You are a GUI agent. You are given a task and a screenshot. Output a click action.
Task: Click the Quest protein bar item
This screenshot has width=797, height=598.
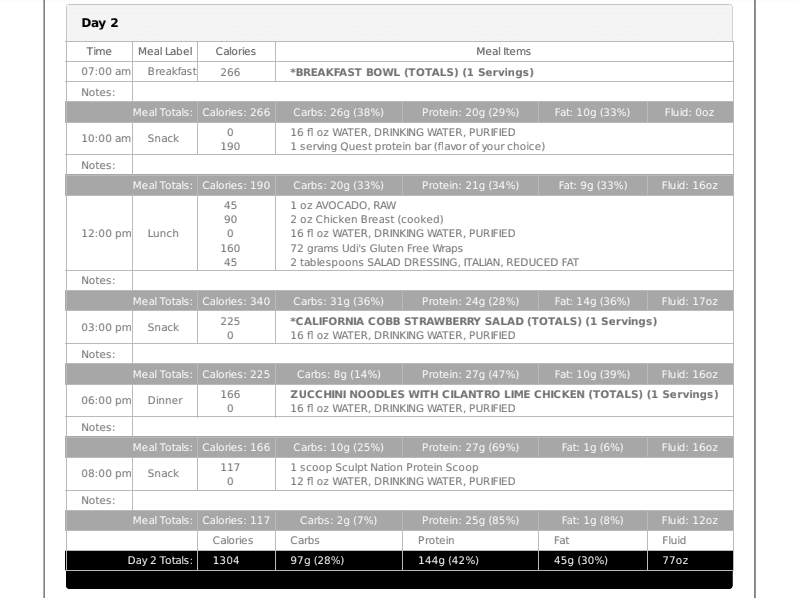pyautogui.click(x=417, y=146)
